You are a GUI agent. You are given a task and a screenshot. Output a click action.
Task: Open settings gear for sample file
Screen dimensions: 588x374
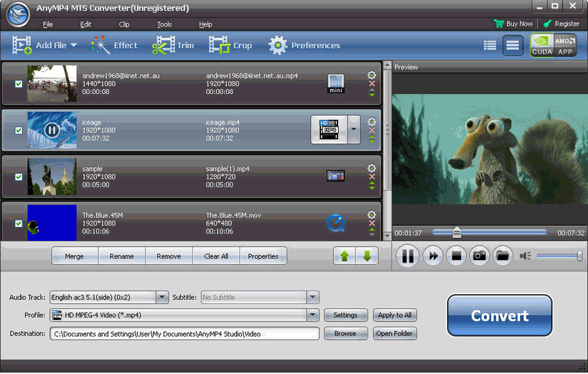372,168
